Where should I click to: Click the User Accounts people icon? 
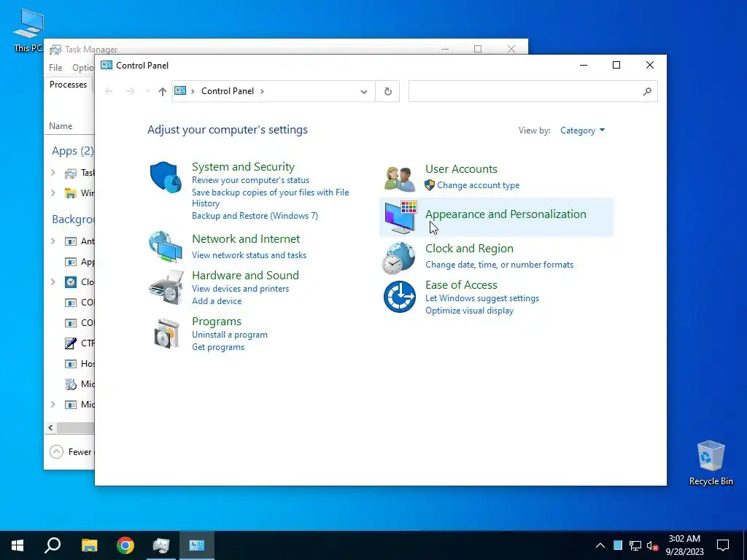399,179
